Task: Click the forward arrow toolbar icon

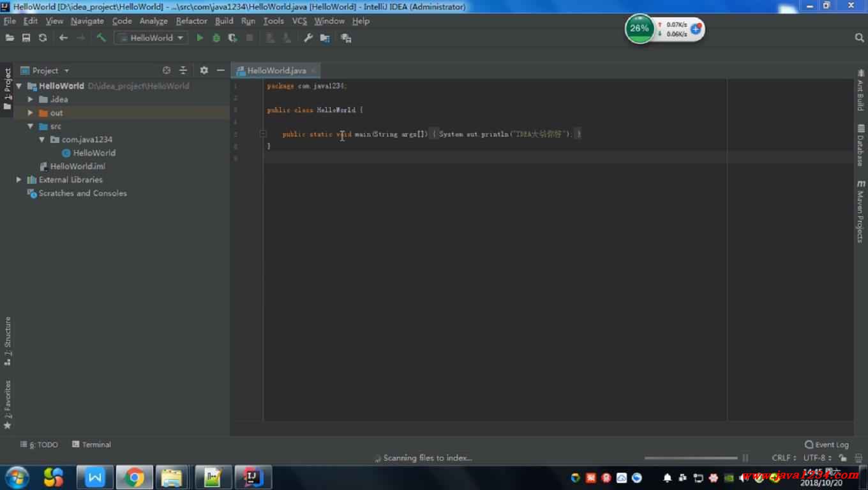Action: click(x=80, y=38)
